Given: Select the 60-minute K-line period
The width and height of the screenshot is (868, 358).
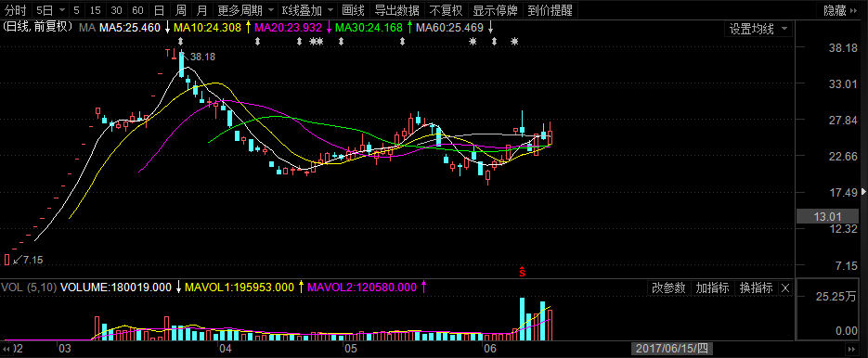Looking at the screenshot, I should (137, 10).
